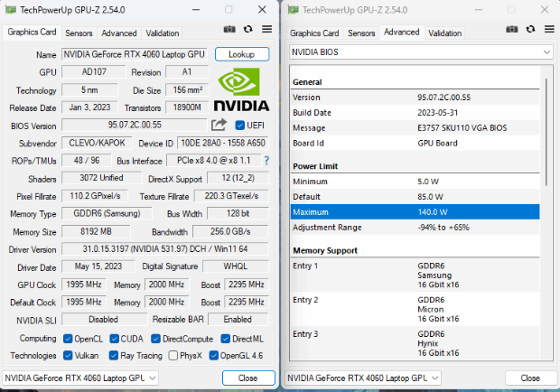Select the Default 85.0 W row

415,197
